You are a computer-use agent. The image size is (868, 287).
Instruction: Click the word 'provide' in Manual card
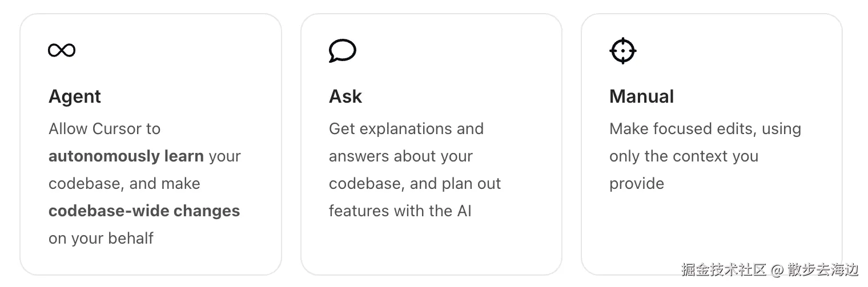[637, 184]
